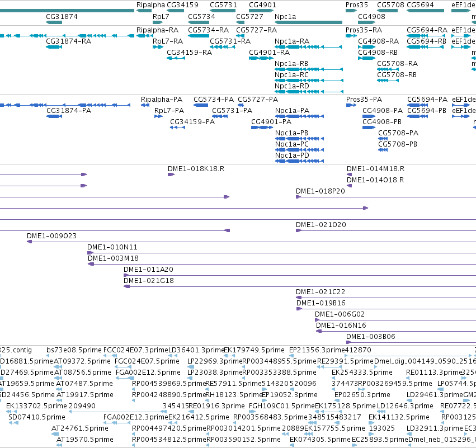The width and height of the screenshot is (476, 448).
Task: Click the CG4908-RB transcript label
Action: pos(378,53)
